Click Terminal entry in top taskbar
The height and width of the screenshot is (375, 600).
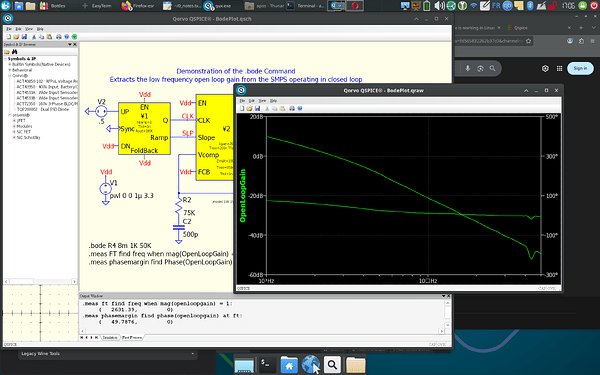click(x=306, y=5)
